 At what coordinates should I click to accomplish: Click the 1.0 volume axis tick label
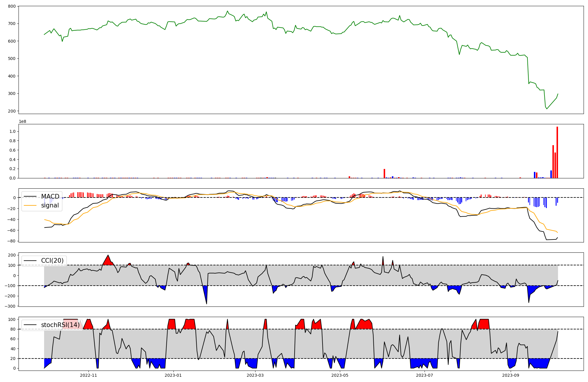coord(12,131)
